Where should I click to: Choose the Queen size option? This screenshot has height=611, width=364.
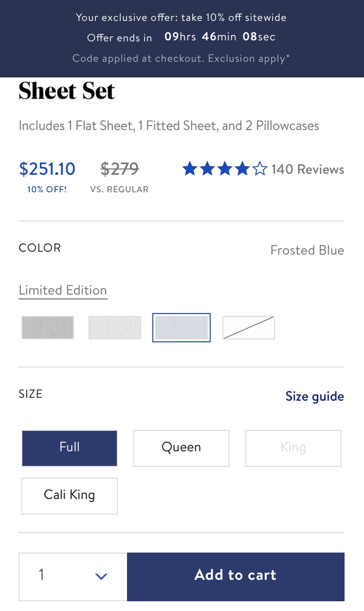coord(181,448)
